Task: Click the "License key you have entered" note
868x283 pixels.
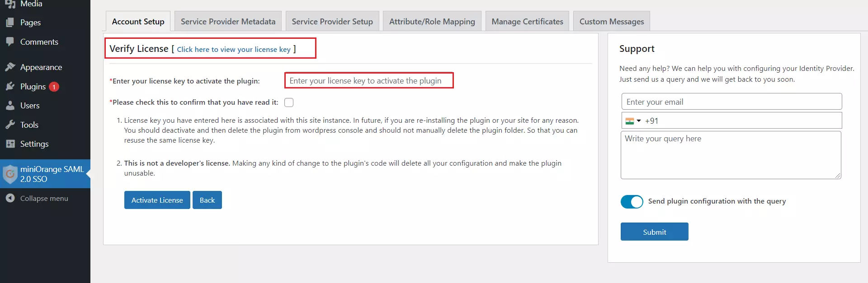Action: tap(351, 130)
